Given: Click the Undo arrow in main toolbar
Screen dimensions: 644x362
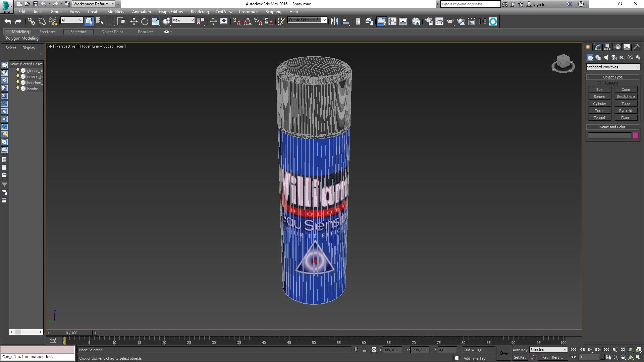Looking at the screenshot, I should point(8,21).
